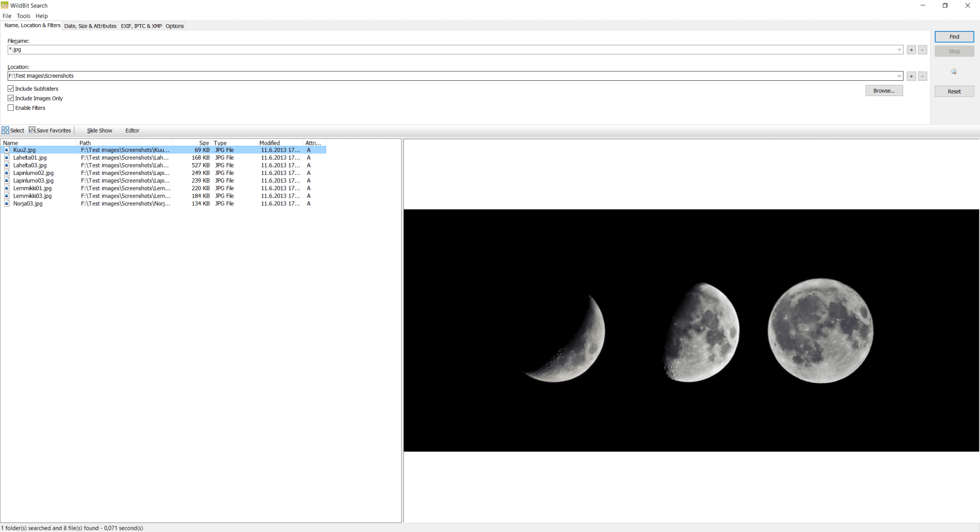Click the file icon next to Norja03.jpg
The height and width of the screenshot is (532, 980).
[x=7, y=203]
